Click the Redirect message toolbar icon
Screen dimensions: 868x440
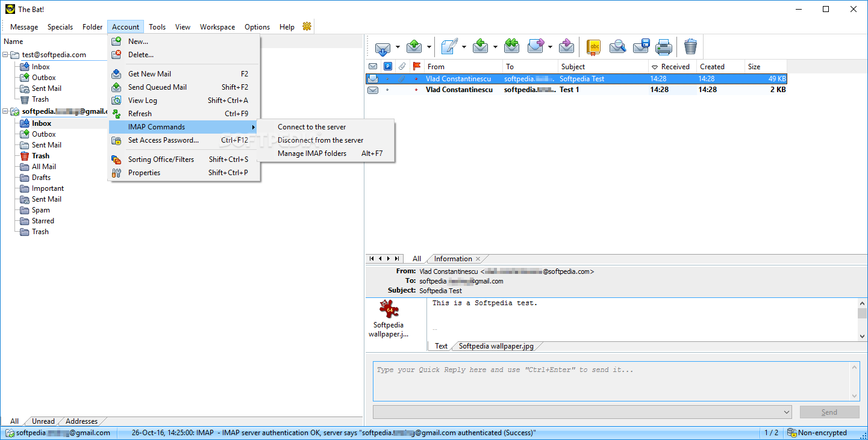[567, 46]
